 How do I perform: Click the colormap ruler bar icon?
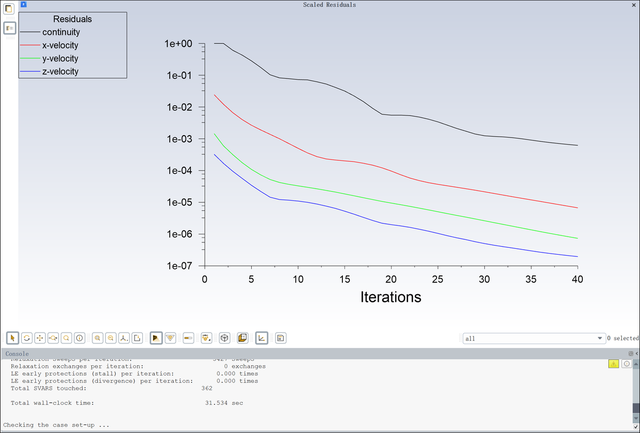188,338
